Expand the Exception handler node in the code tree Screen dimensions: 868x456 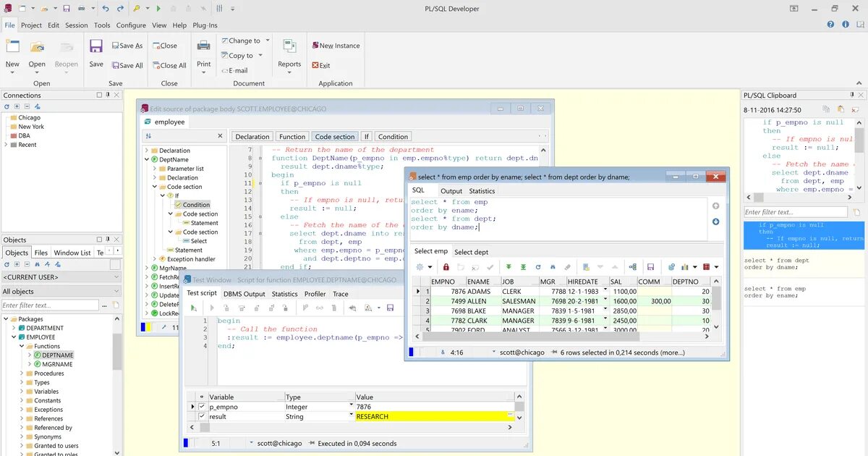pos(154,259)
